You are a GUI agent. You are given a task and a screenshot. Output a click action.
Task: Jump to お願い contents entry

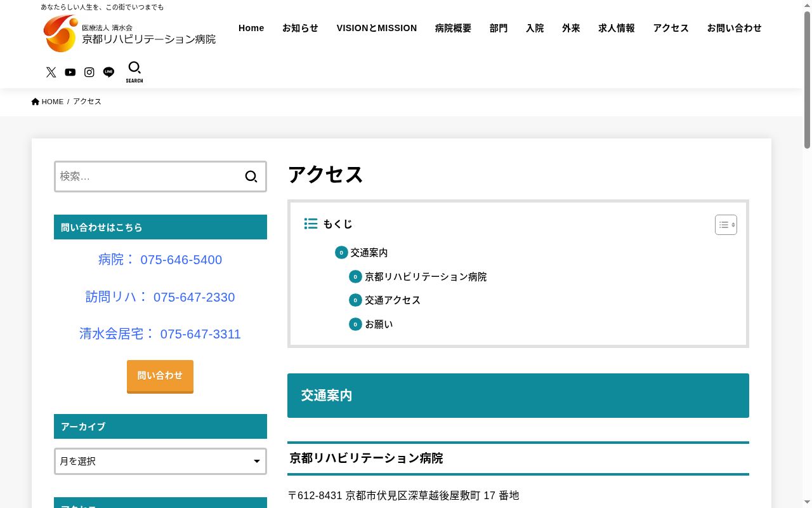click(x=379, y=324)
